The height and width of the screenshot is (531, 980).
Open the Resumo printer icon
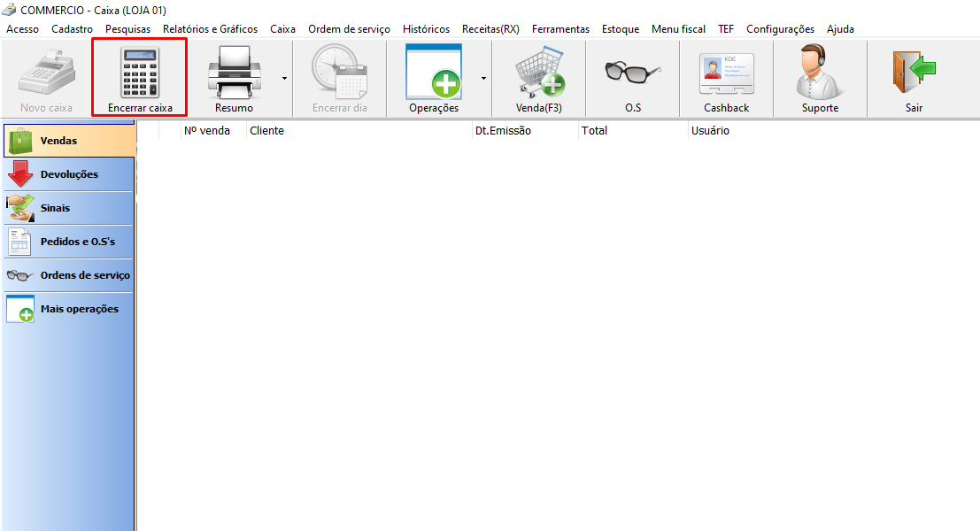[x=235, y=73]
